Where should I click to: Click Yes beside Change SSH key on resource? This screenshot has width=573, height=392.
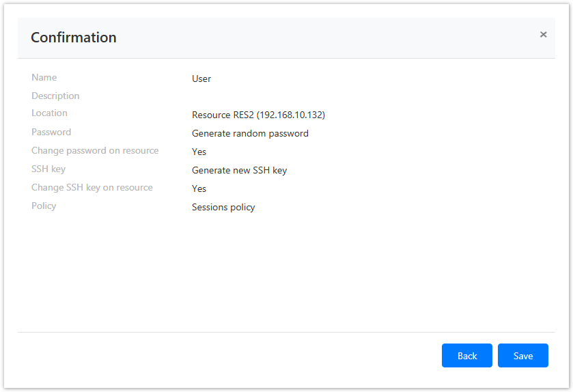199,188
